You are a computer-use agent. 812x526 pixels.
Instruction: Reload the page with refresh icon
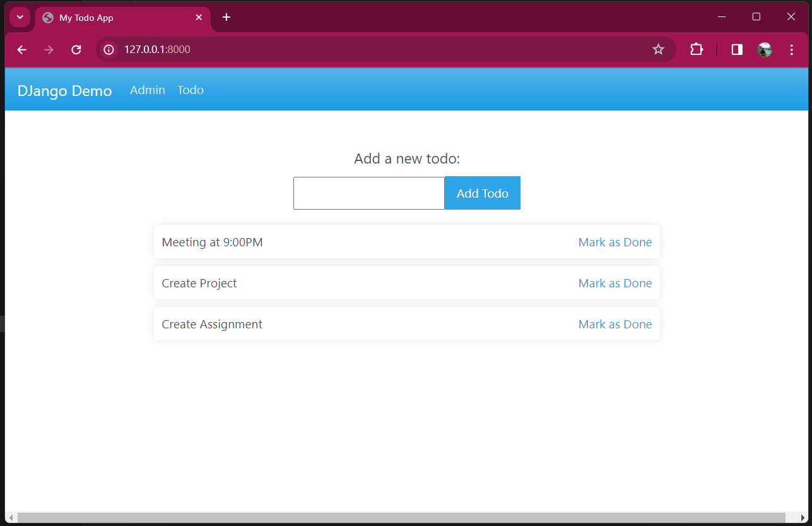(76, 49)
